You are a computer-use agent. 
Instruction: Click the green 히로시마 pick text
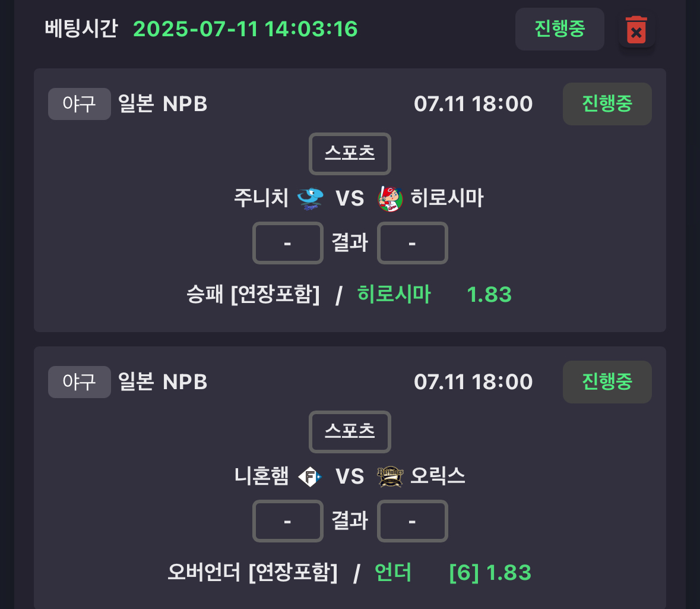(394, 295)
